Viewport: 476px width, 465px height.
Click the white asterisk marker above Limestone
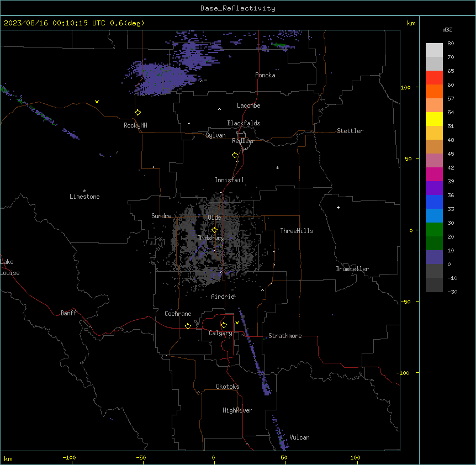[x=84, y=191]
